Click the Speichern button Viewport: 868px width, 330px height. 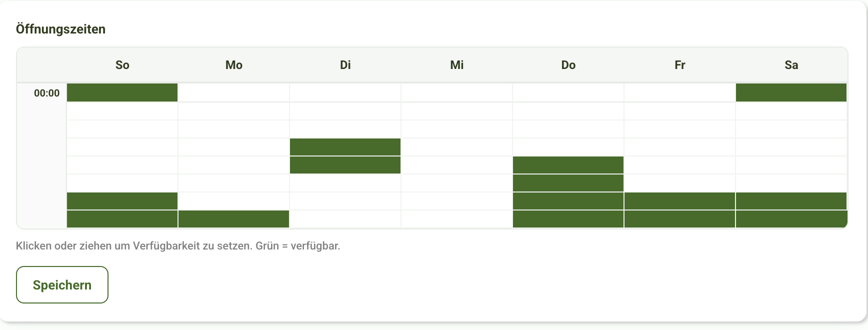pos(62,284)
